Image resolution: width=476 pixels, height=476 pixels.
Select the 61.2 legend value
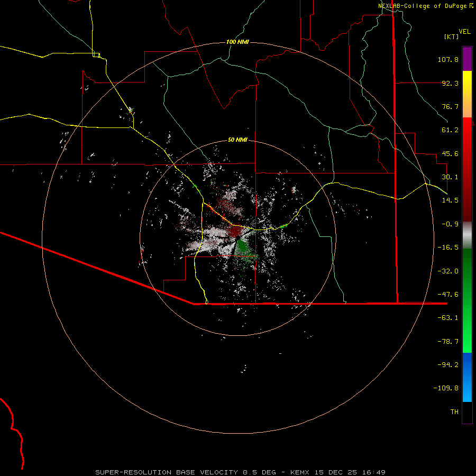pyautogui.click(x=450, y=130)
